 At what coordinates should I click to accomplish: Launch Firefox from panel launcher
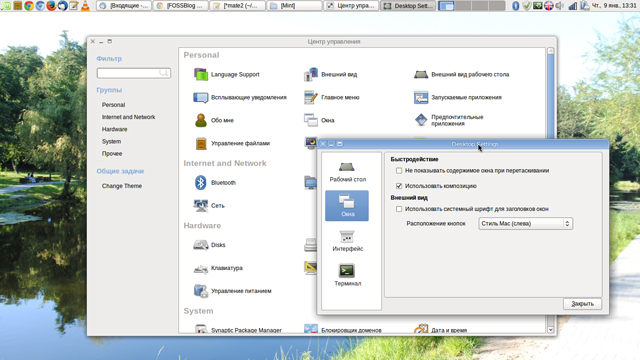click(51, 6)
